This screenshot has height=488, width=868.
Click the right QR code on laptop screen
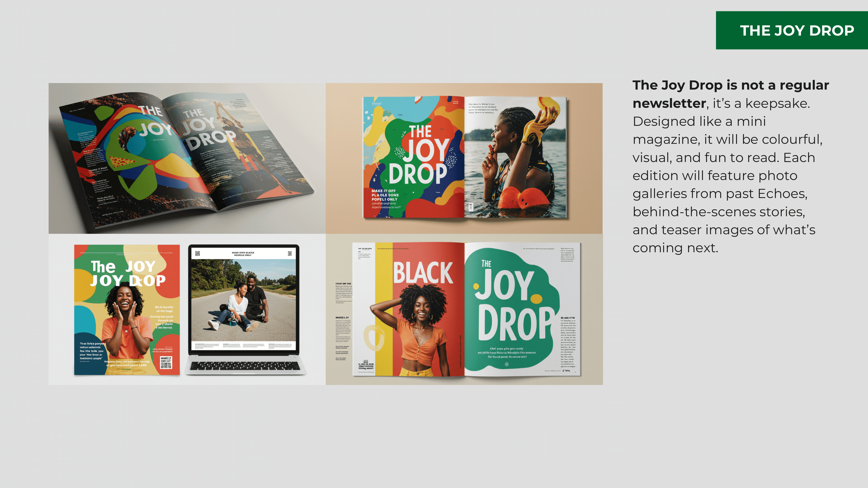coord(289,253)
